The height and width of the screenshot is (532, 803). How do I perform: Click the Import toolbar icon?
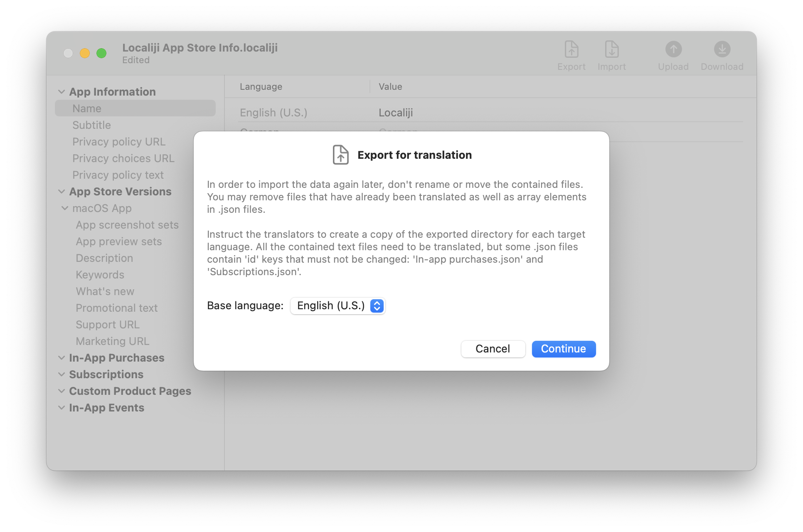point(611,49)
